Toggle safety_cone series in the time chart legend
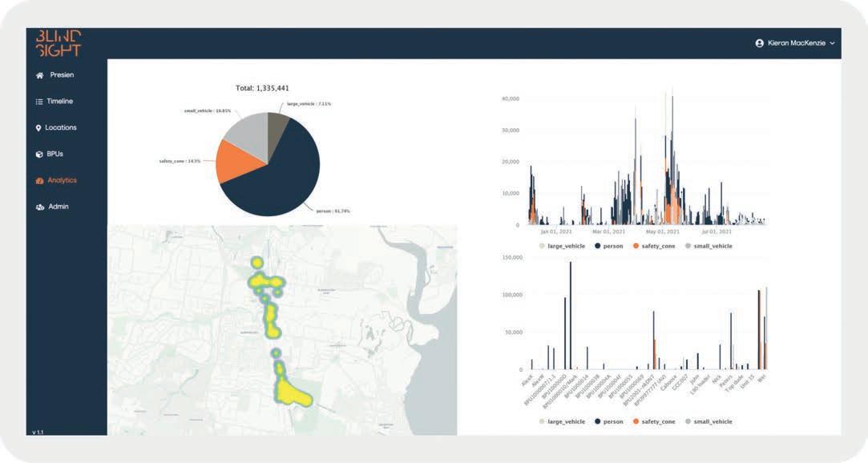Screen dimensions: 868x463 tap(654, 246)
